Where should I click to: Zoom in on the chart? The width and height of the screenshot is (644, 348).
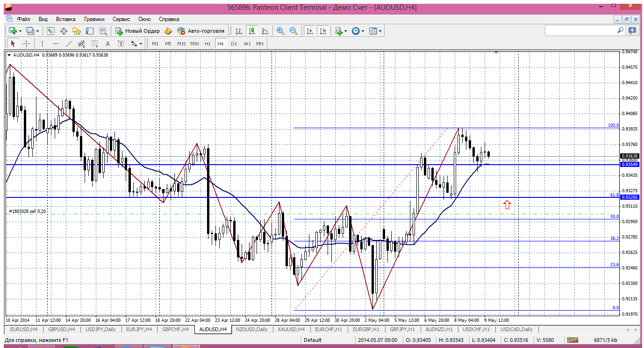280,31
